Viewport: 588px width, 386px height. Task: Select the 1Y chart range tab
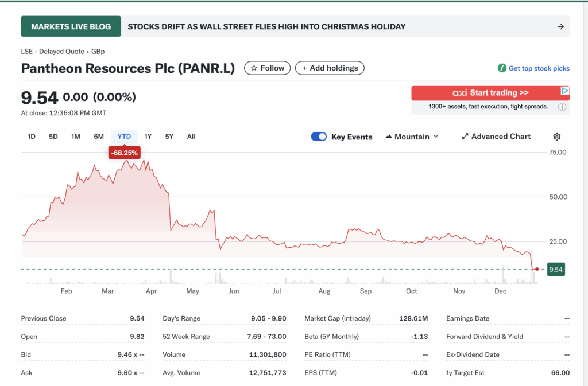pos(148,137)
